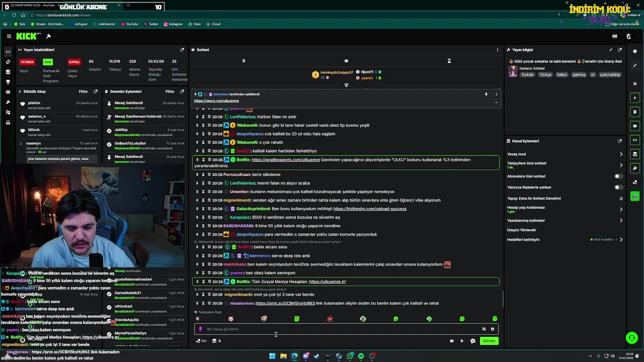Image resolution: width=644 pixels, height=362 pixels.
Task: Pop out the Denetim Eylemleri panel
Action: pos(182,92)
